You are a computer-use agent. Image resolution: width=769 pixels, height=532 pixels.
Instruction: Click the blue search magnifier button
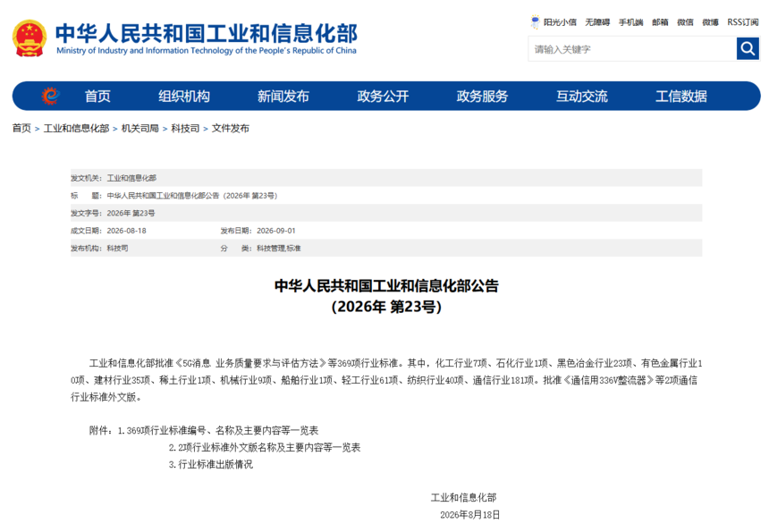748,48
